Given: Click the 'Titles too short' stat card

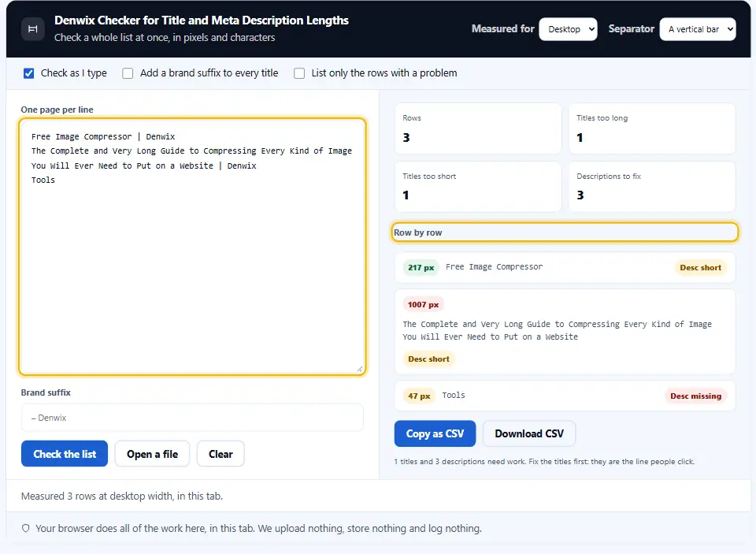Looking at the screenshot, I should tap(478, 187).
